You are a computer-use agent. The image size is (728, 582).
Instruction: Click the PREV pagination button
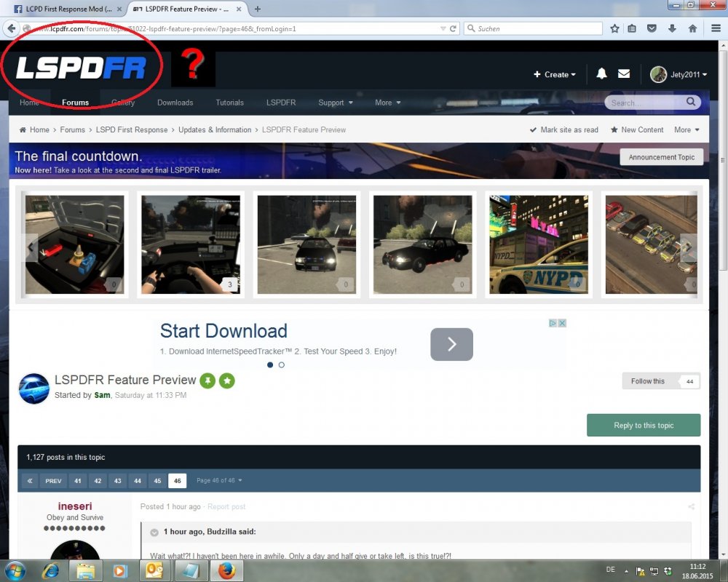coord(53,481)
